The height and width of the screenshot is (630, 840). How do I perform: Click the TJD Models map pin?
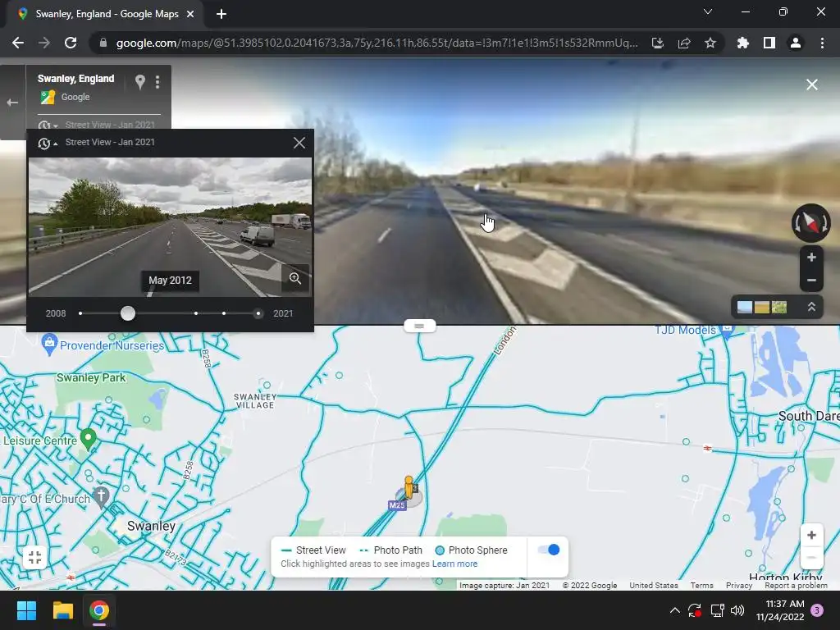point(727,331)
